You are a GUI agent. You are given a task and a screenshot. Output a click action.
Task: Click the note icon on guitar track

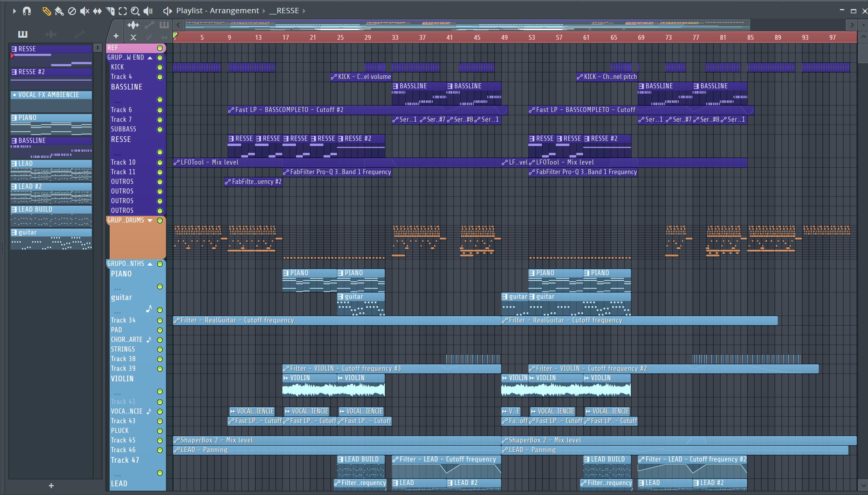click(x=149, y=308)
